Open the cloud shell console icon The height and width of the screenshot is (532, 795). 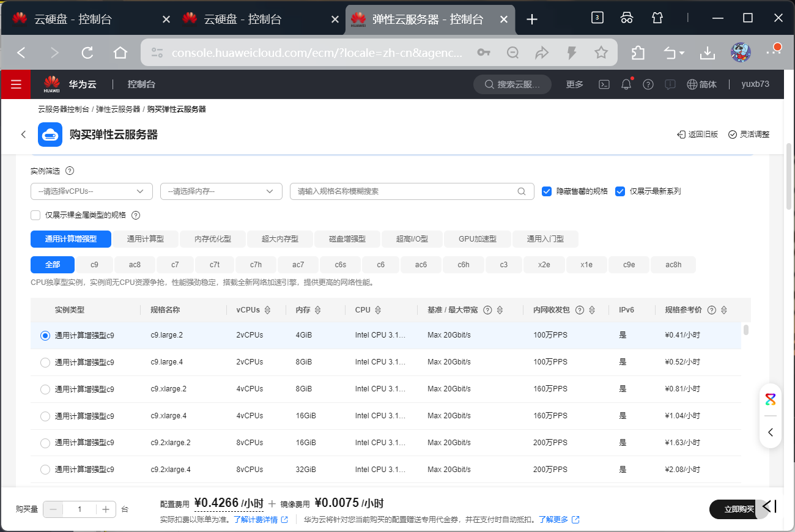click(604, 84)
